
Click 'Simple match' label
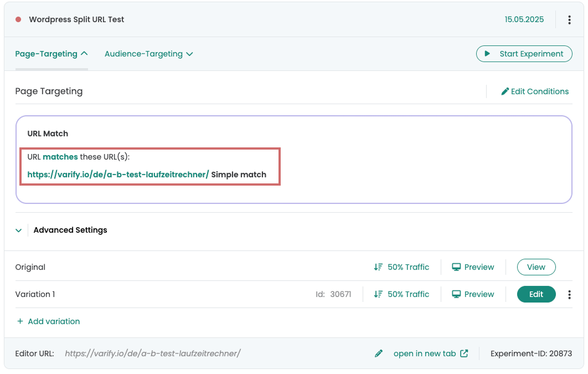pyautogui.click(x=239, y=175)
